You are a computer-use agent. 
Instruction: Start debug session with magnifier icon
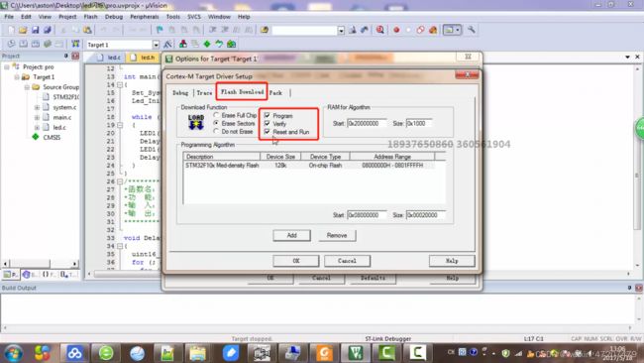[379, 30]
